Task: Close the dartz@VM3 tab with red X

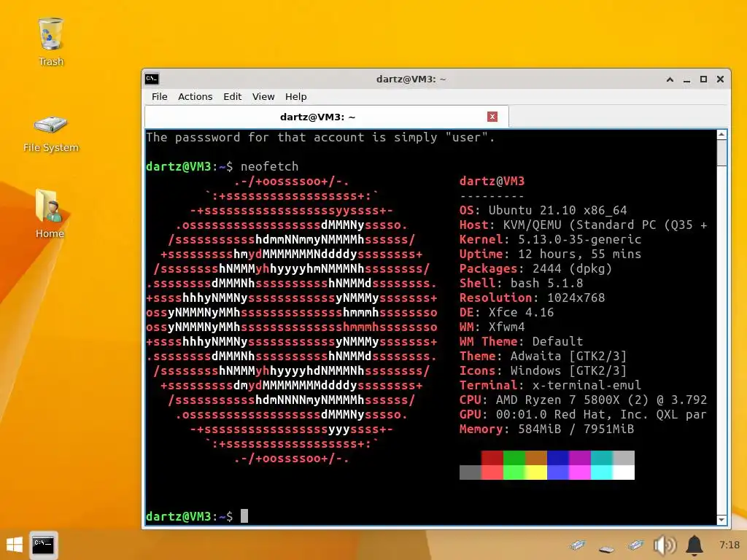Action: point(492,117)
